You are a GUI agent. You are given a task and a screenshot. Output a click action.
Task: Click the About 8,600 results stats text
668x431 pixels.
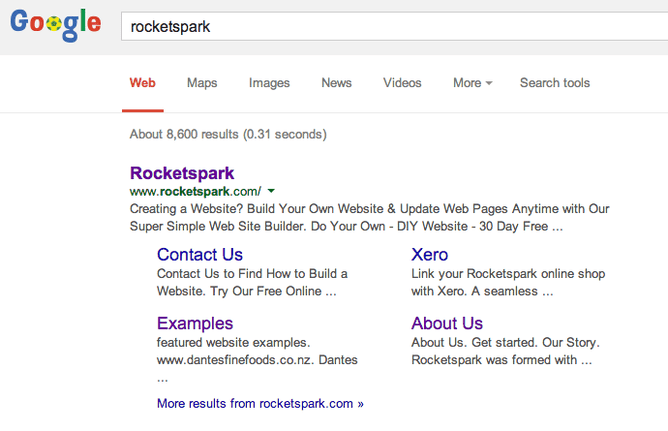(228, 134)
